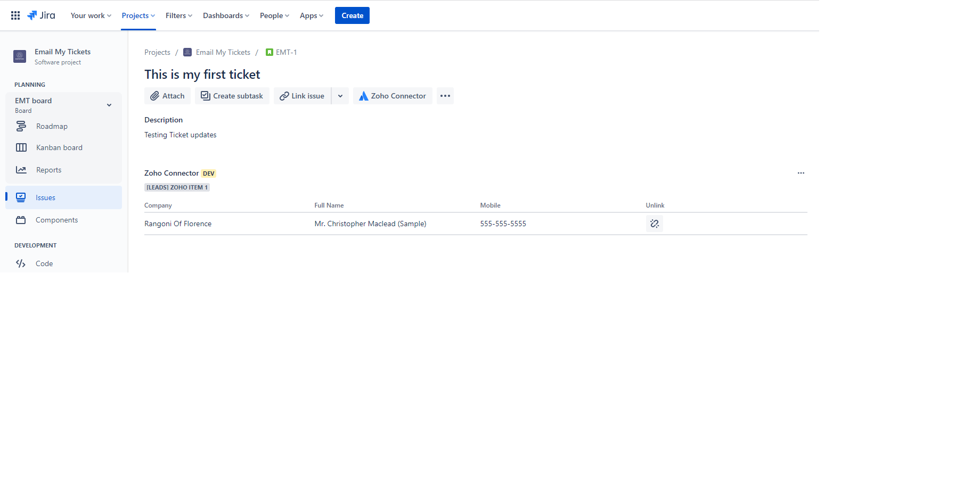Viewport: 980px width, 479px height.
Task: Open the Dashboards dropdown menu
Action: tap(226, 15)
